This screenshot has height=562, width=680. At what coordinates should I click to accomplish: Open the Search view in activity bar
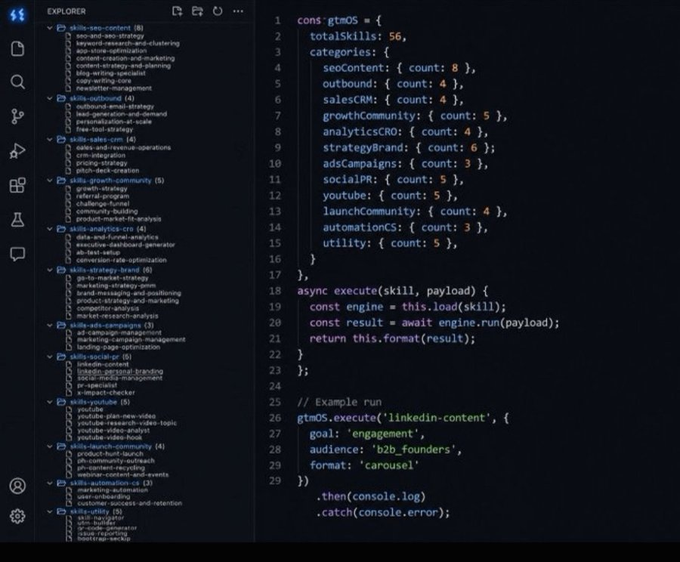[17, 82]
